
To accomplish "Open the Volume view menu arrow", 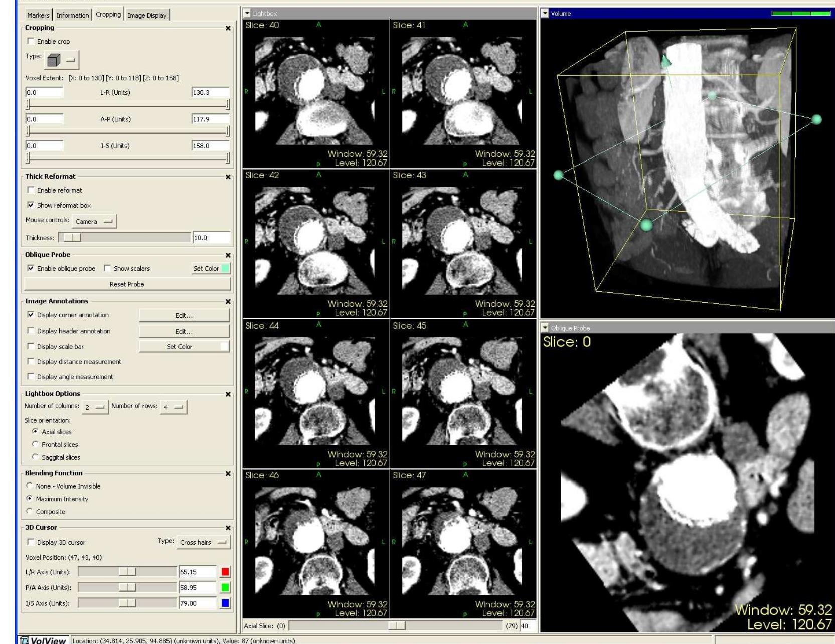I will pyautogui.click(x=545, y=14).
